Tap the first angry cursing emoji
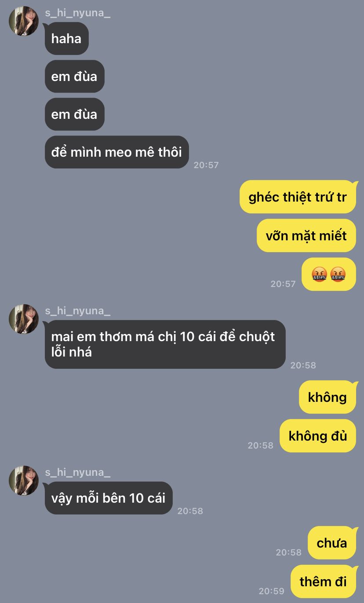The height and width of the screenshot is (603, 364). (x=319, y=275)
